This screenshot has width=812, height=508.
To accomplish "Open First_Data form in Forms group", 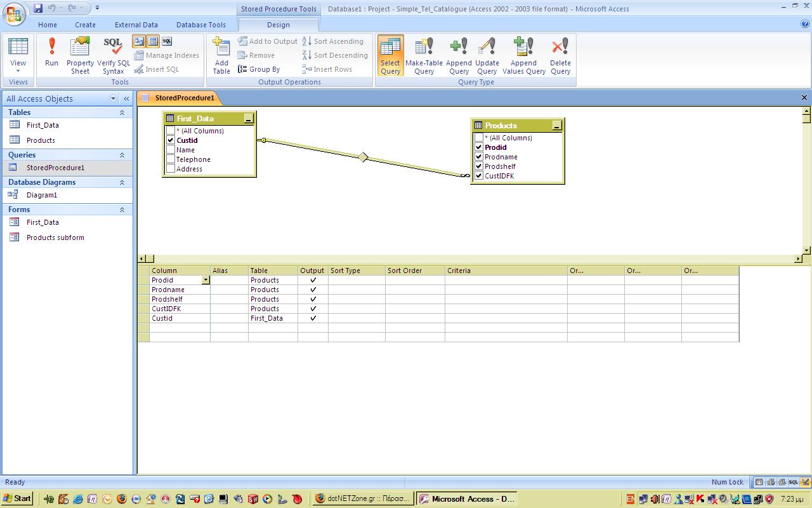I will pyautogui.click(x=43, y=222).
